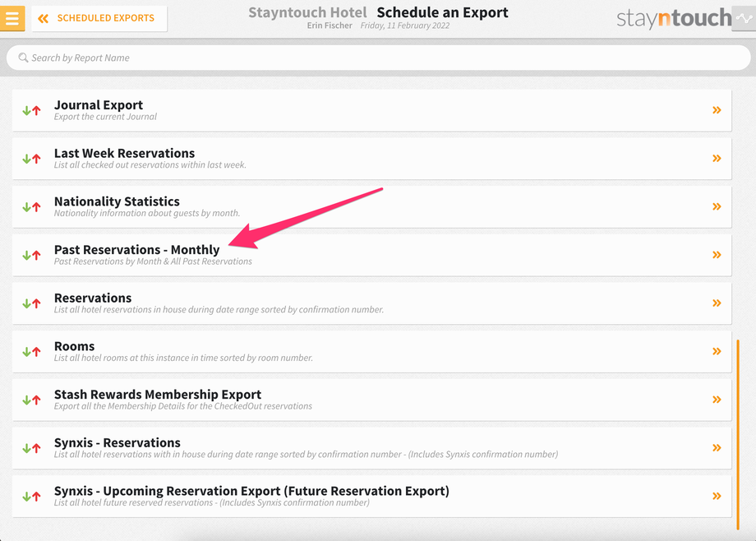Open the activity graph icon at top right
The height and width of the screenshot is (541, 756).
pyautogui.click(x=744, y=19)
